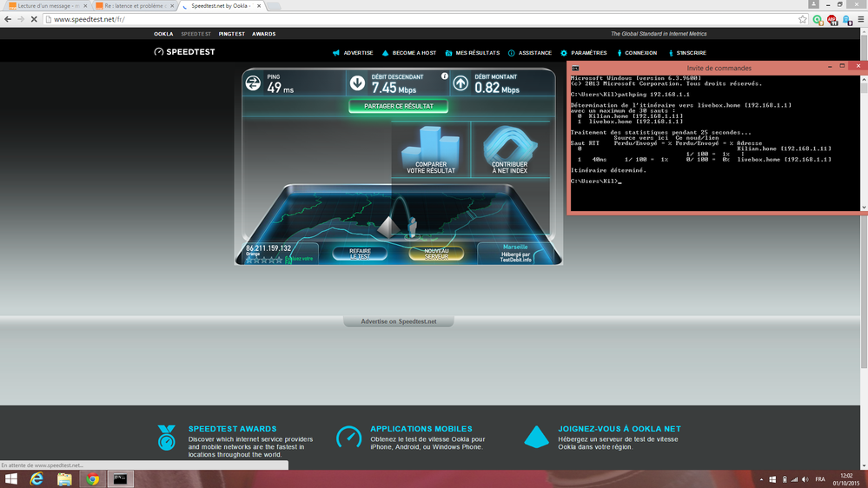Click Comparer votre résultat tile

click(x=431, y=150)
